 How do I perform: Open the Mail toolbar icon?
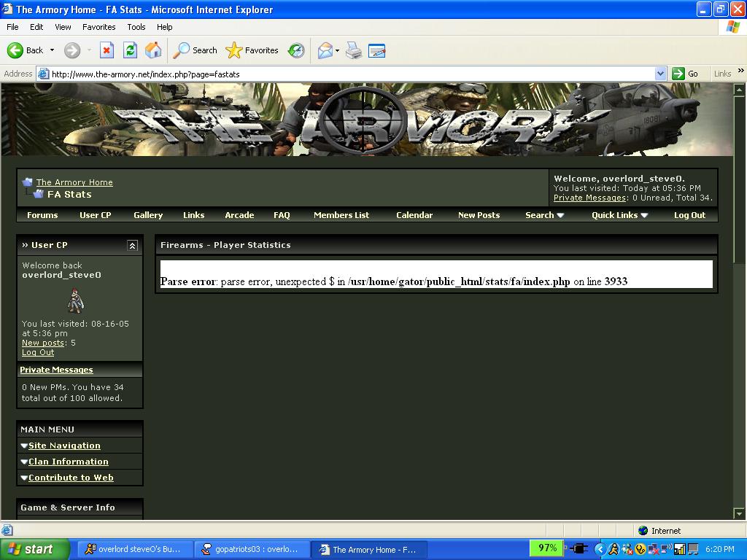click(325, 50)
